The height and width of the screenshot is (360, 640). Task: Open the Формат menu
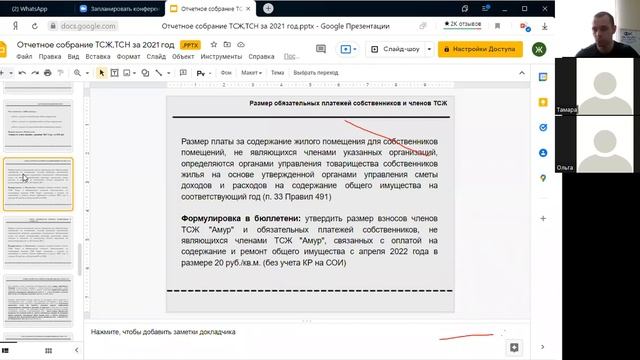128,57
